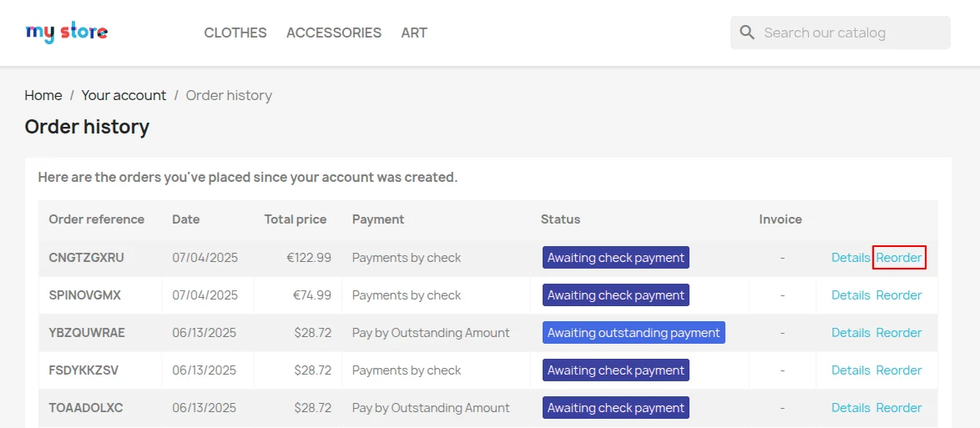Click Awaiting check payment badge for CNGTZGXRU
This screenshot has width=980, height=428.
(616, 258)
